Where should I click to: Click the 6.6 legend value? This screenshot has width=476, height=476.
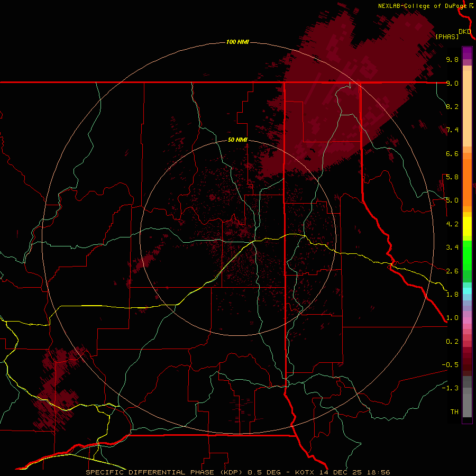[452, 153]
